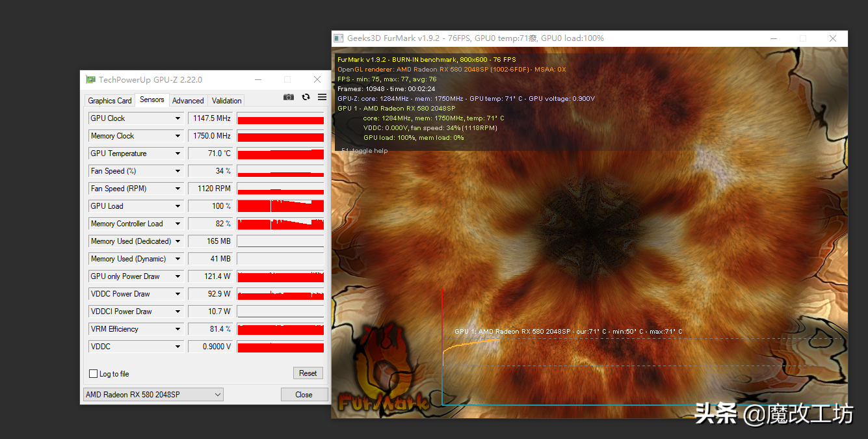Click the Fan Speed (RPM) value field
Image resolution: width=868 pixels, height=439 pixels.
point(211,189)
